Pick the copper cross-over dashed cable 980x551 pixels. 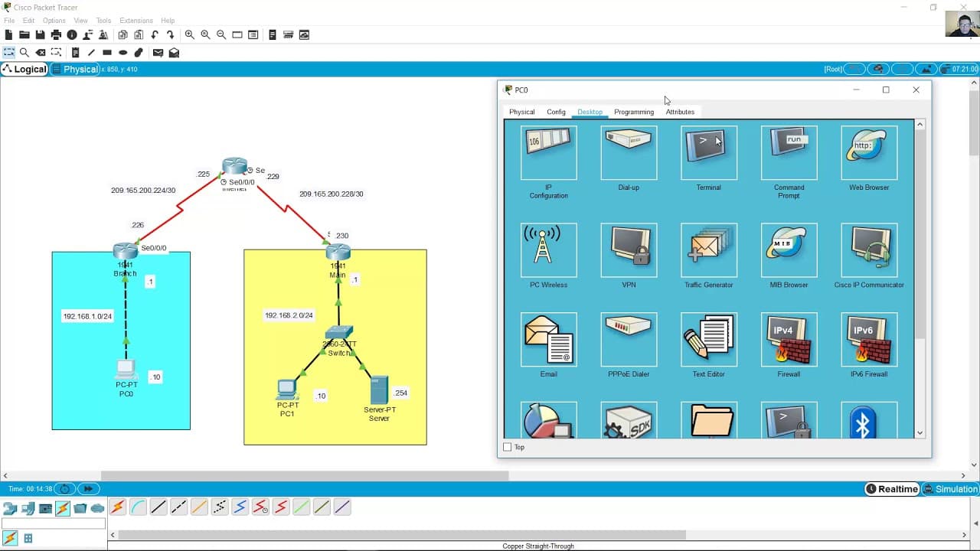point(178,507)
